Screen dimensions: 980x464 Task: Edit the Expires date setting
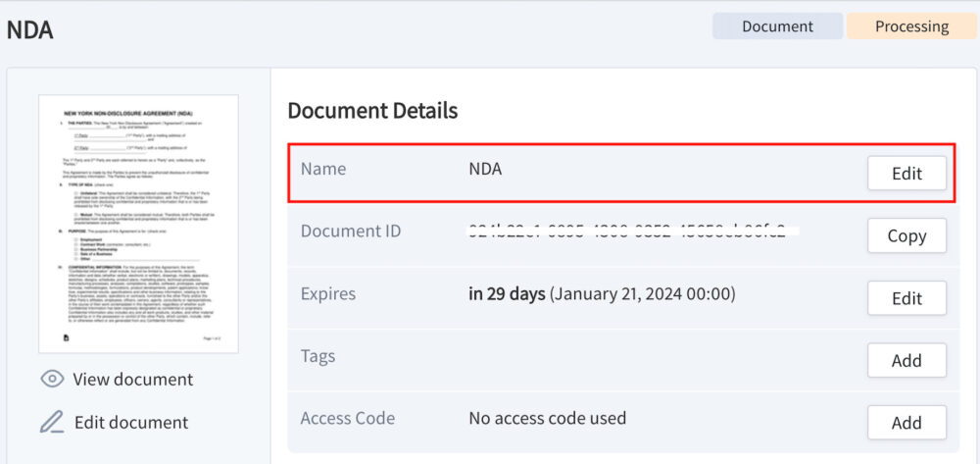906,298
